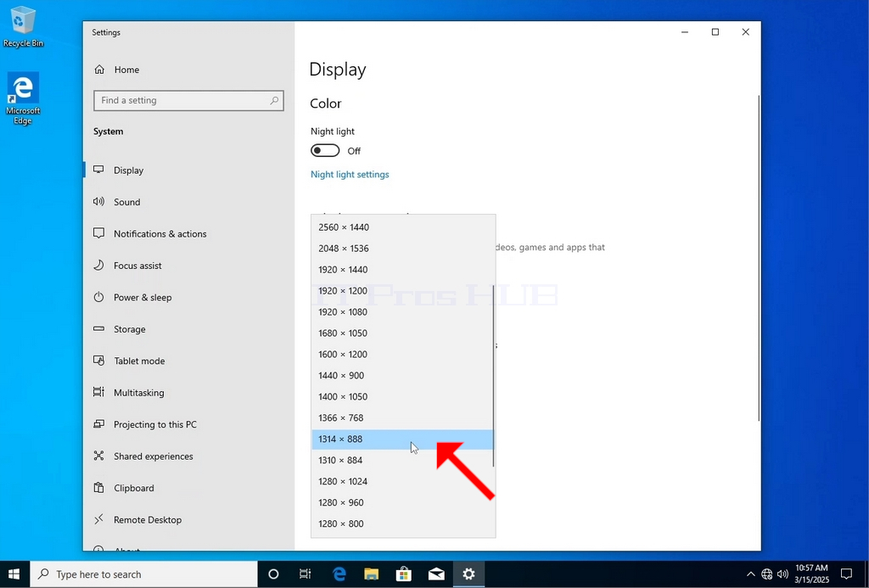Click the resolution list scrollbar thumb
The width and height of the screenshot is (869, 588).
coord(493,376)
